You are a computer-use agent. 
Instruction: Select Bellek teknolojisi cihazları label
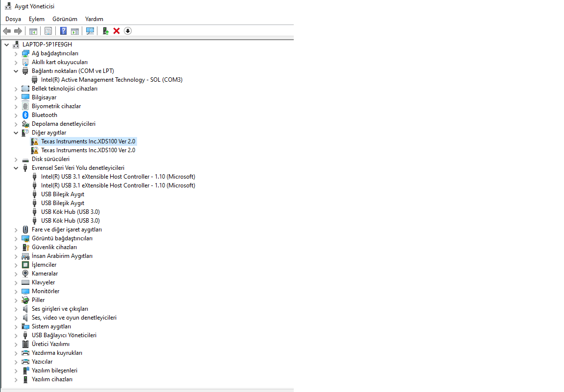pos(65,89)
